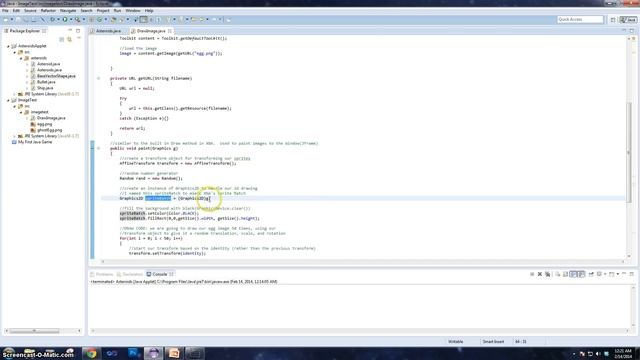Viewport: 640px width, 360px height.
Task: Click the Package Explorer horizontal scrollbar
Action: tap(34, 331)
